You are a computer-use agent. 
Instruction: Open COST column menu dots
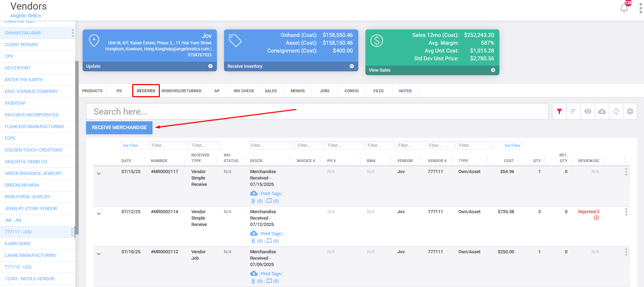point(518,160)
